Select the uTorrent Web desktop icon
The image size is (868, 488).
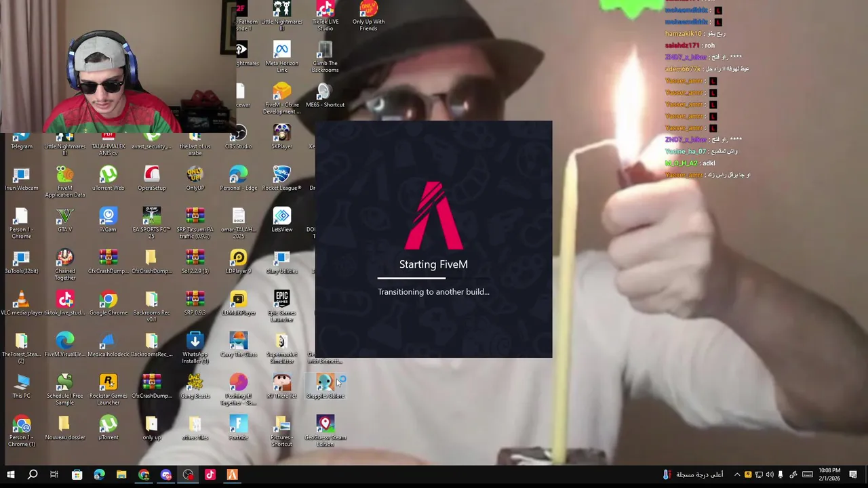(108, 179)
